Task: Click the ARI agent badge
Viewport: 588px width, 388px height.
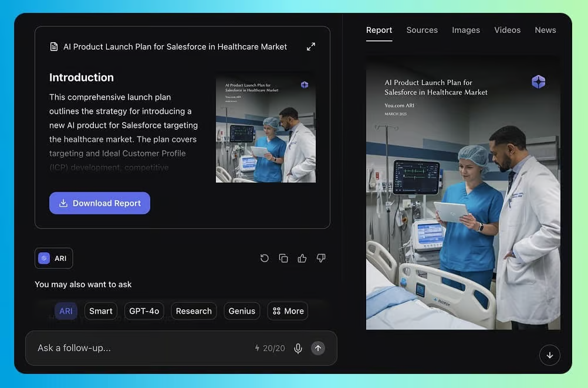Action: 53,258
